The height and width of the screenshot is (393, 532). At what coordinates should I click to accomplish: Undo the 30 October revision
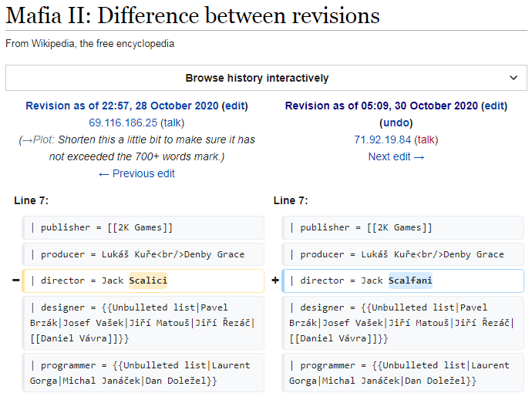coord(396,123)
